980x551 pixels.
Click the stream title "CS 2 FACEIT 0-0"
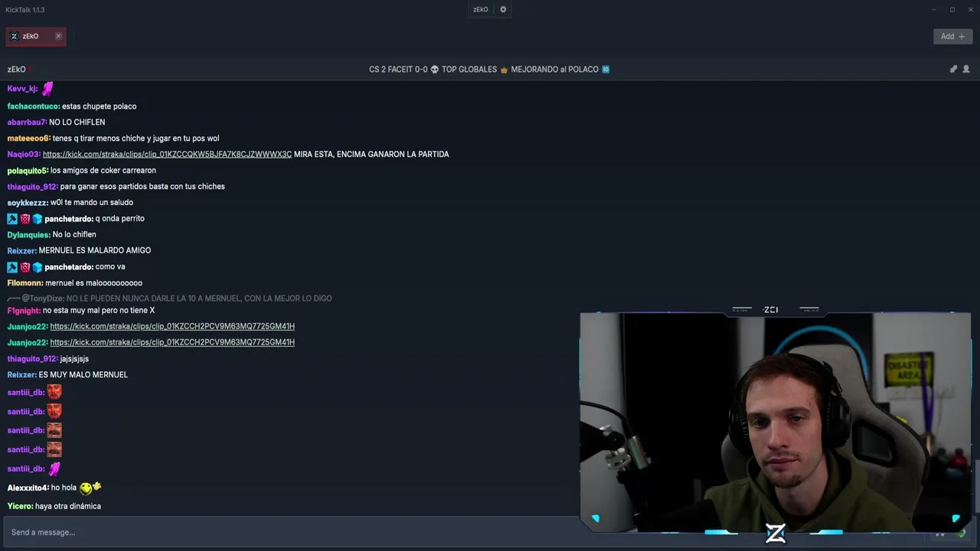coord(489,70)
